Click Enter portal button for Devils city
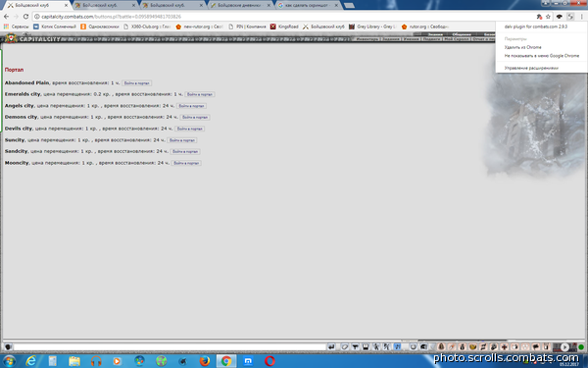This screenshot has height=368, width=588. pos(190,129)
